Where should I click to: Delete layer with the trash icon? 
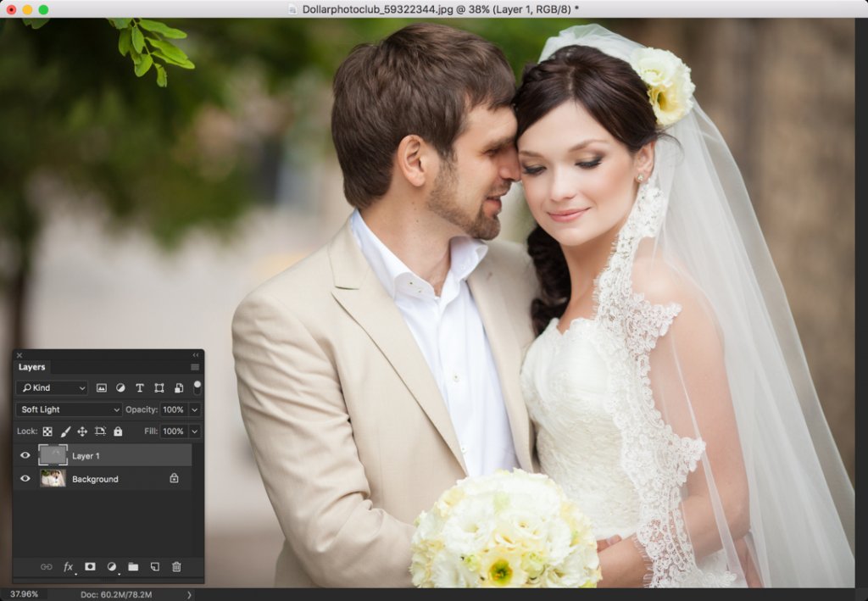176,566
